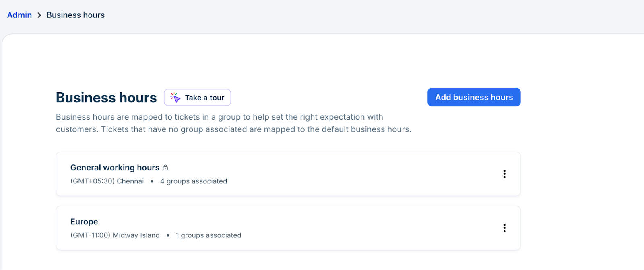Viewport: 644px width, 270px height.
Task: Click the Business hours page heading
Action: [x=106, y=98]
